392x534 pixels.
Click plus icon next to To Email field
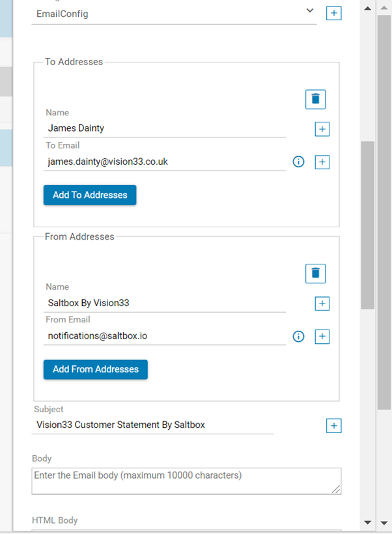pos(322,162)
